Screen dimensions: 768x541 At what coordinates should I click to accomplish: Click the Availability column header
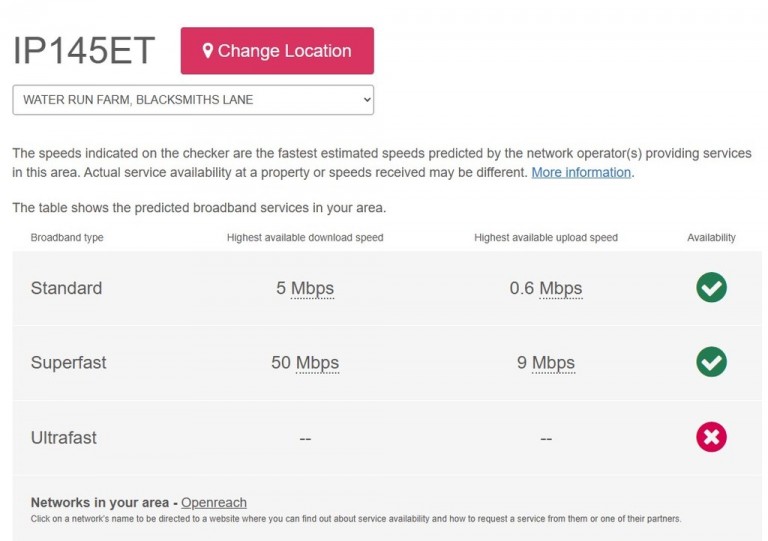coord(711,237)
